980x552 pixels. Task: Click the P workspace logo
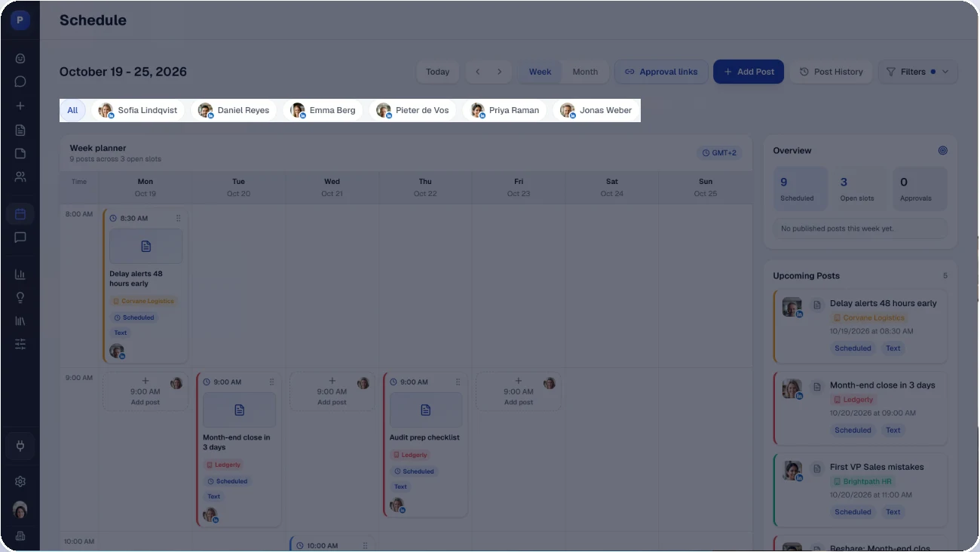20,20
